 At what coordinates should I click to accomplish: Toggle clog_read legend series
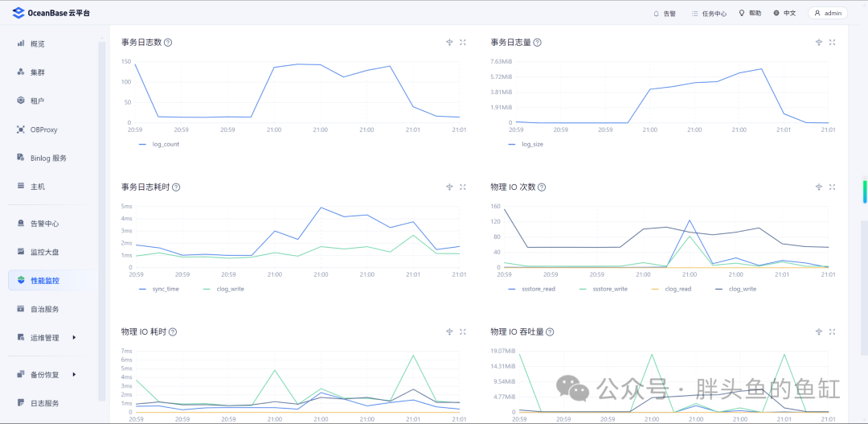[669, 290]
